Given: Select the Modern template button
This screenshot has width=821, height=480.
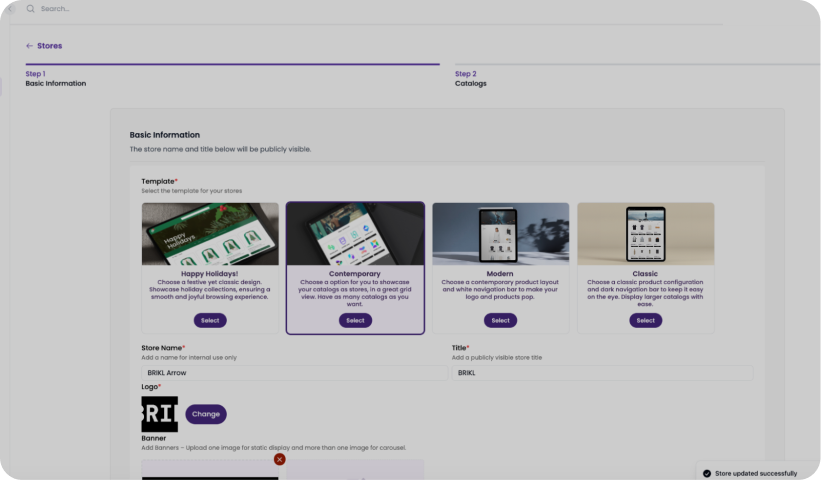Looking at the screenshot, I should [x=500, y=320].
